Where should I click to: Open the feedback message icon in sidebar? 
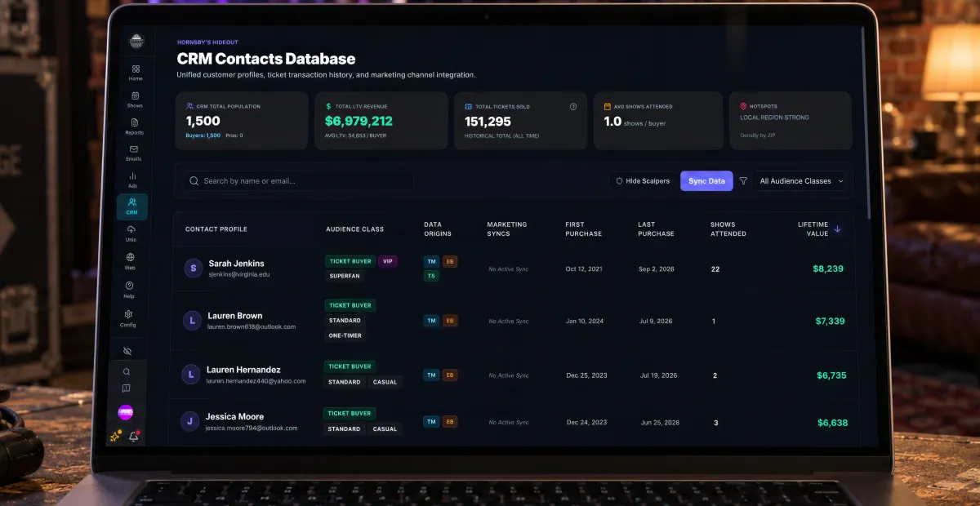coord(126,388)
